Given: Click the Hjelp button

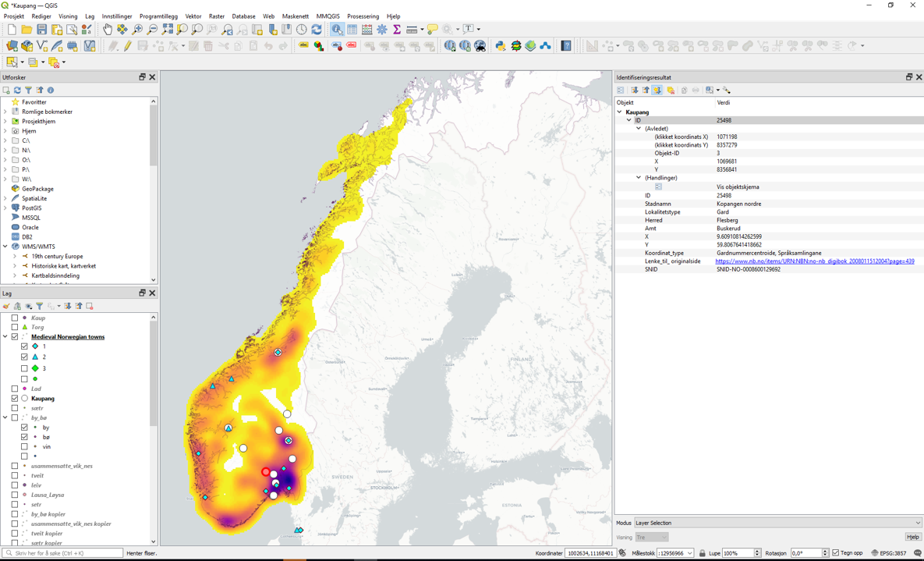Looking at the screenshot, I should click(912, 537).
